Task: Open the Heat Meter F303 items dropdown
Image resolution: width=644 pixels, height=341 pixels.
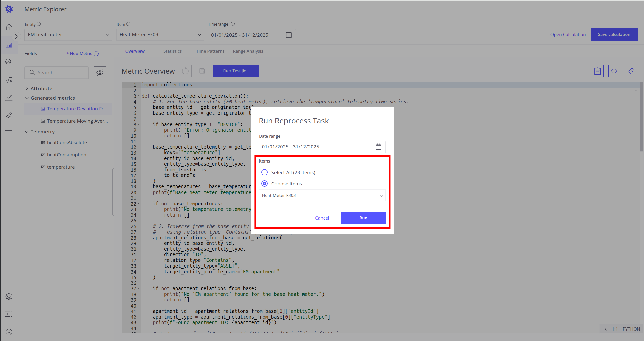Action: pos(322,195)
